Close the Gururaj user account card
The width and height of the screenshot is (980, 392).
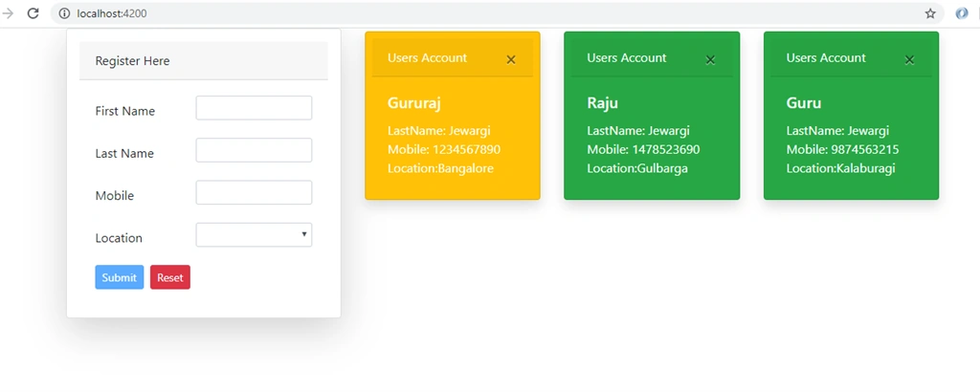pos(511,60)
